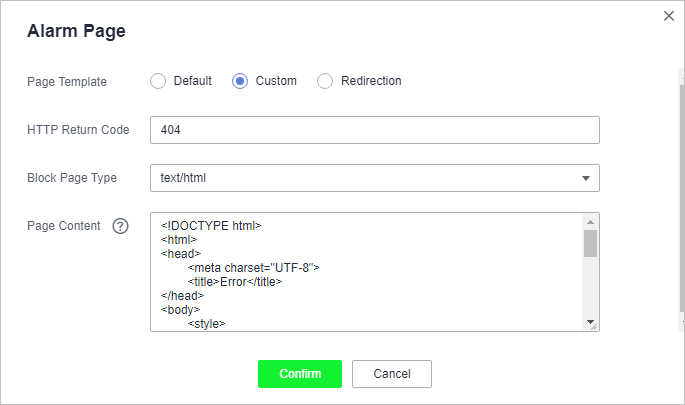Click the Page Content scroll-up arrow
This screenshot has width=685, height=405.
(x=591, y=222)
